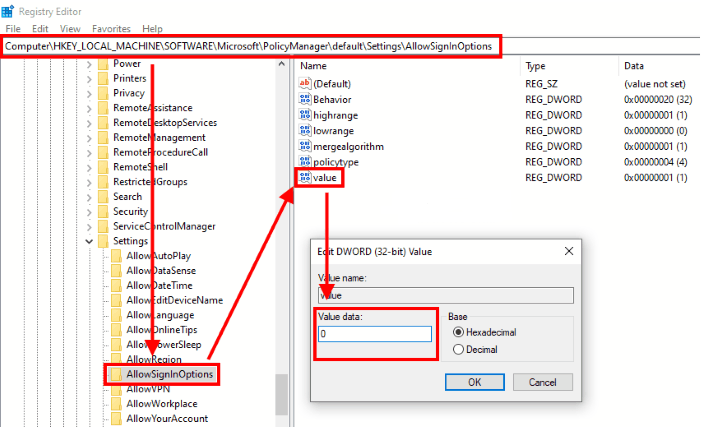Click the icon next to highrange entry
Image resolution: width=721 pixels, height=427 pixels.
pyautogui.click(x=305, y=115)
